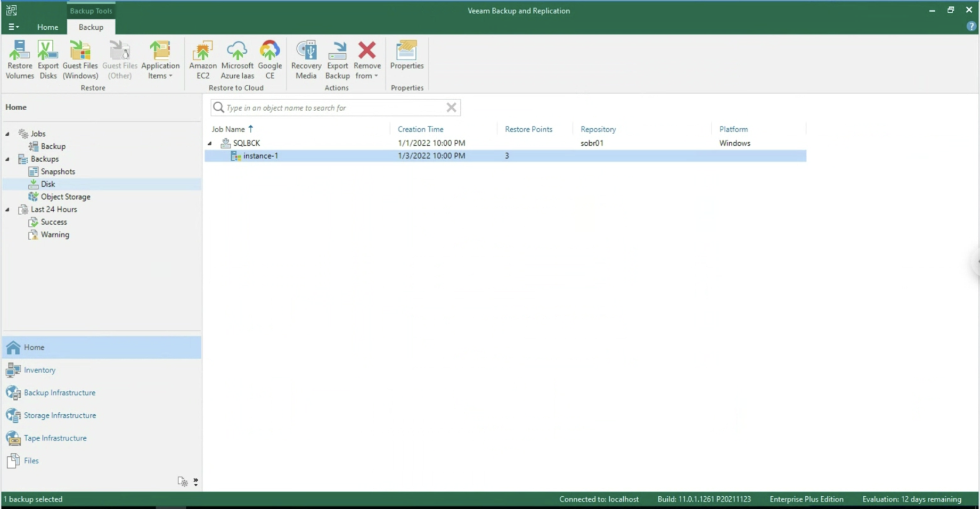
Task: Select Backups tree node
Action: point(45,159)
